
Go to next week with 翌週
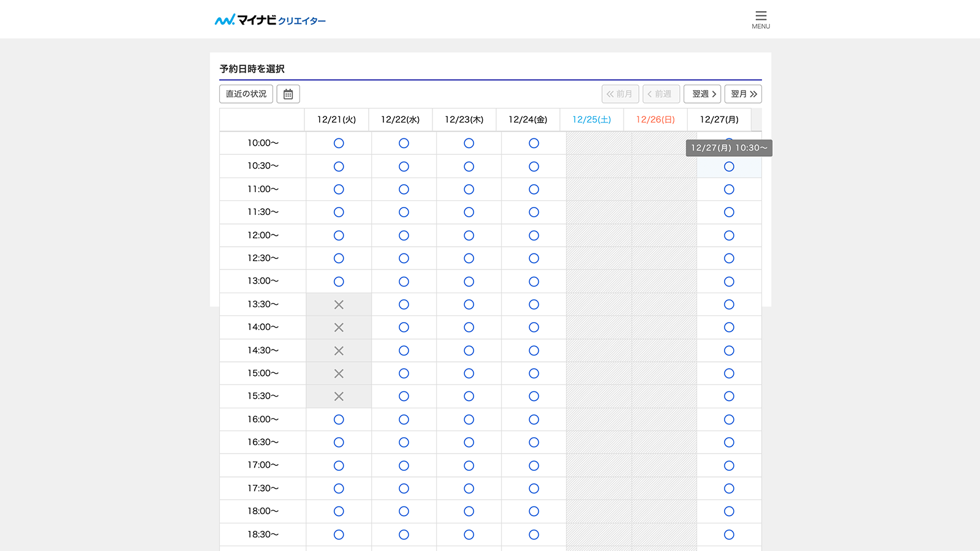coord(702,94)
